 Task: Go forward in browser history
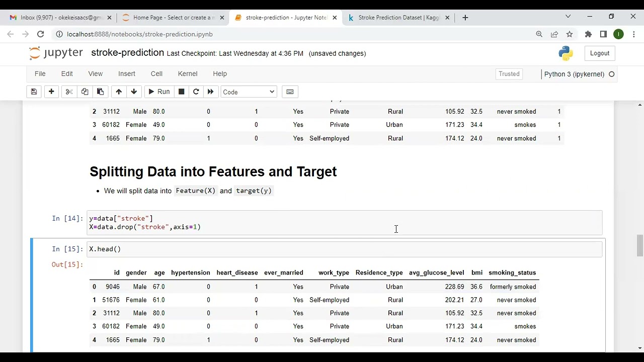pyautogui.click(x=26, y=34)
